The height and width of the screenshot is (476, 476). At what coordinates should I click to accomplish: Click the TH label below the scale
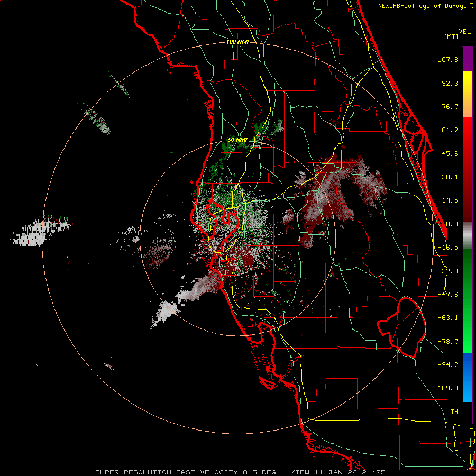click(454, 411)
